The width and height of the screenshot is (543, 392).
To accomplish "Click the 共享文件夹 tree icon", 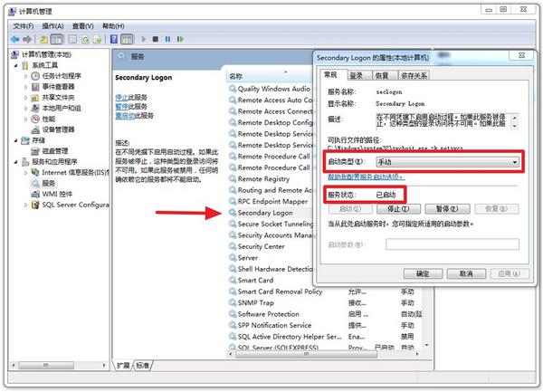I will tap(35, 98).
